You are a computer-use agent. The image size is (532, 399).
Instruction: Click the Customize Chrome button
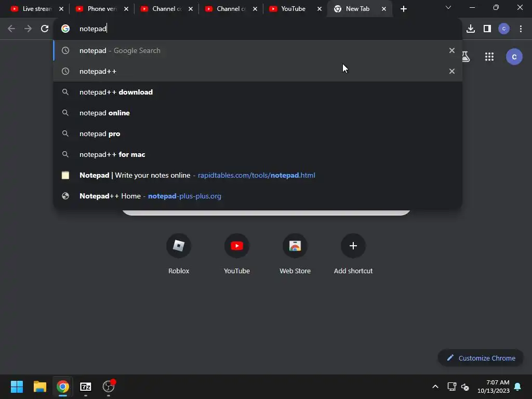coord(481,358)
